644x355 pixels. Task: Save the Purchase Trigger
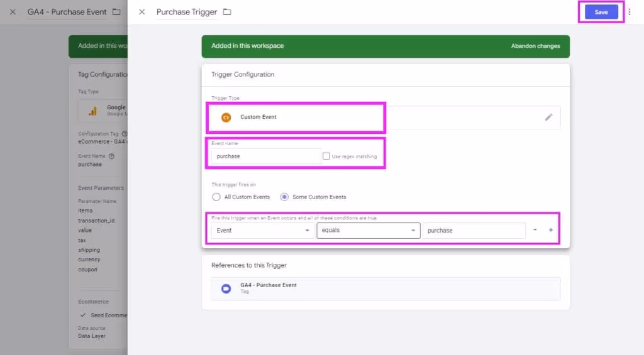pyautogui.click(x=601, y=12)
